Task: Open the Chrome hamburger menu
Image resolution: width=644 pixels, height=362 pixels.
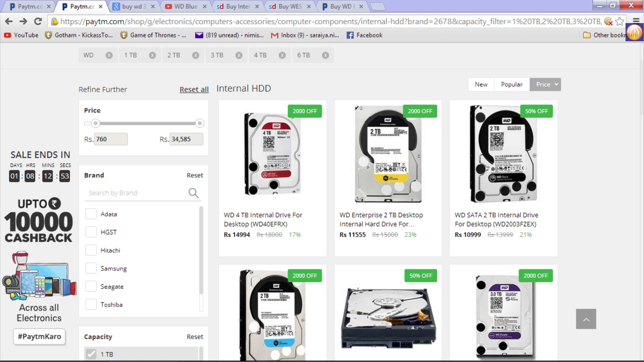Action: point(636,21)
